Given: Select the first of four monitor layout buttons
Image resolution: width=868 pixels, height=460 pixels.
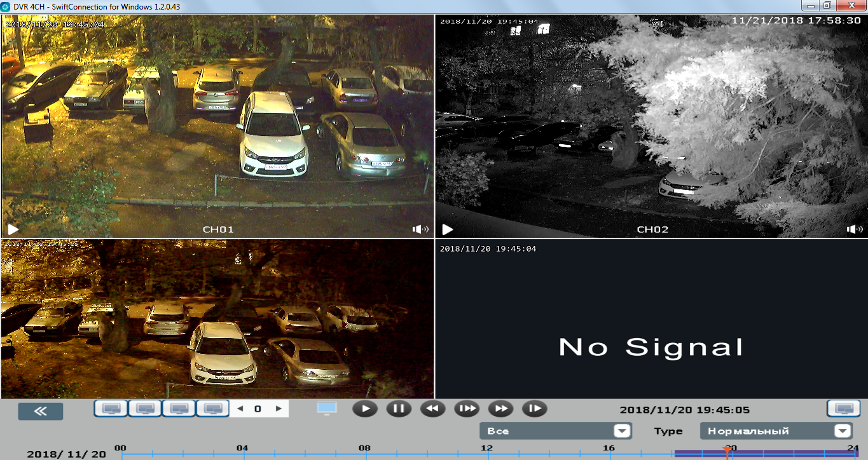Looking at the screenshot, I should pos(111,409).
